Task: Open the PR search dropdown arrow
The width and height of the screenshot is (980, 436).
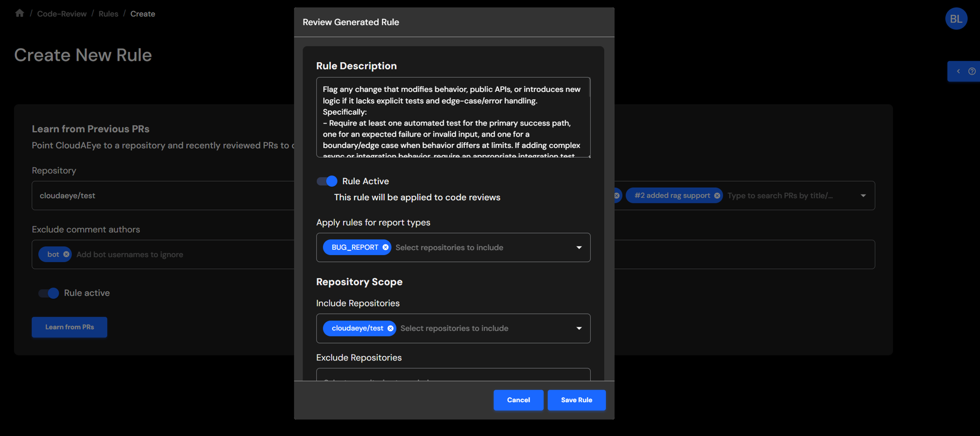Action: (x=863, y=196)
